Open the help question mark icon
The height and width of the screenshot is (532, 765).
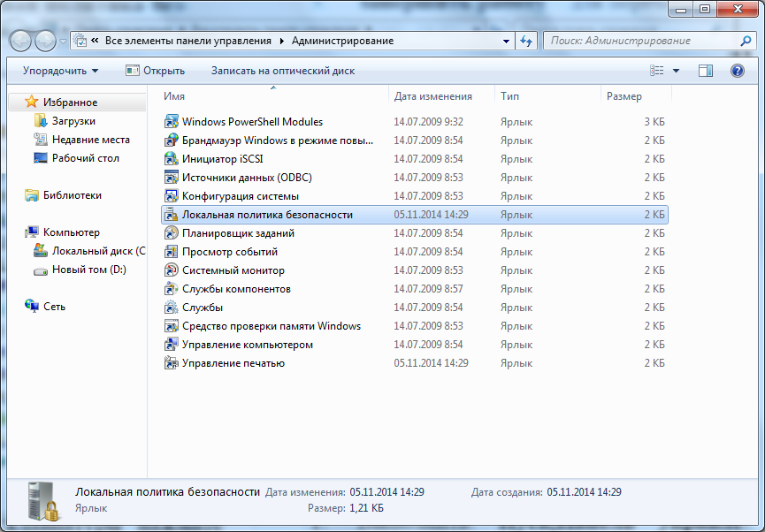(738, 71)
